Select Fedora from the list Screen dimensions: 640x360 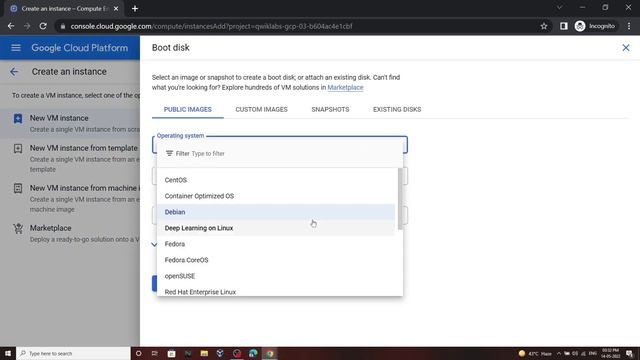click(x=276, y=244)
